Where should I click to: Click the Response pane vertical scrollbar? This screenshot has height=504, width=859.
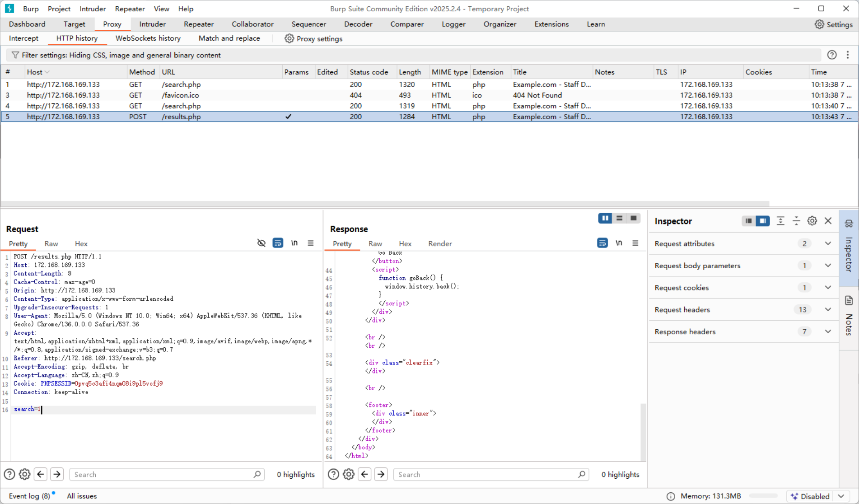[x=643, y=432]
